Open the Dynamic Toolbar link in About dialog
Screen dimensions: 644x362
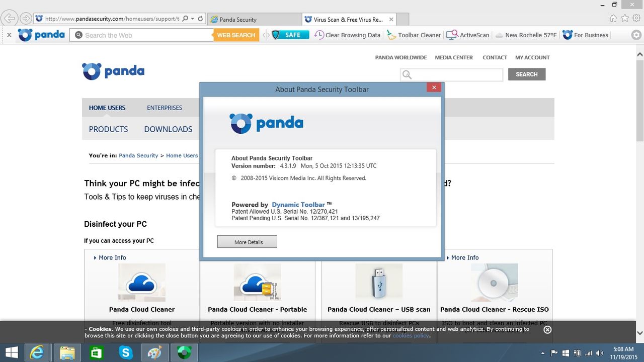298,205
